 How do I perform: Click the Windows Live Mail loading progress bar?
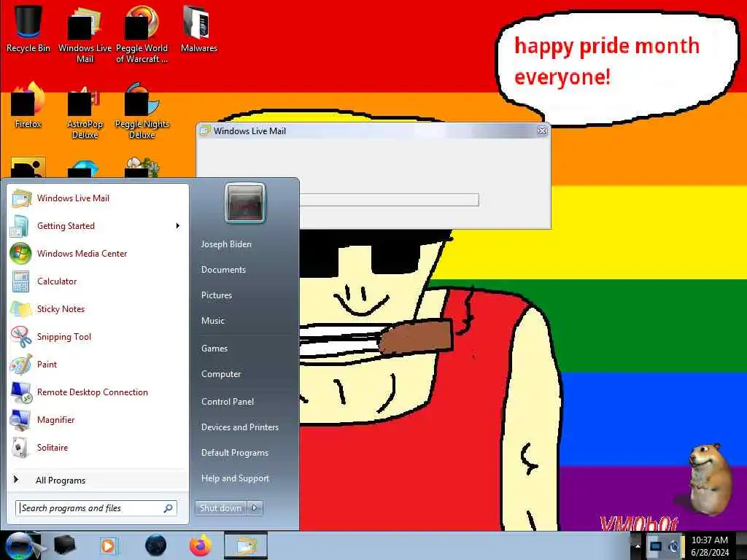(x=389, y=200)
